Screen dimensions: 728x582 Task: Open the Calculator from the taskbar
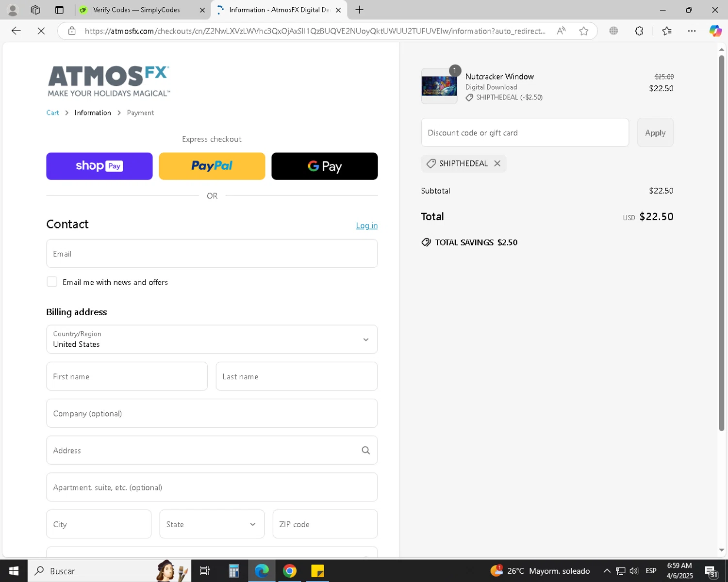point(234,571)
